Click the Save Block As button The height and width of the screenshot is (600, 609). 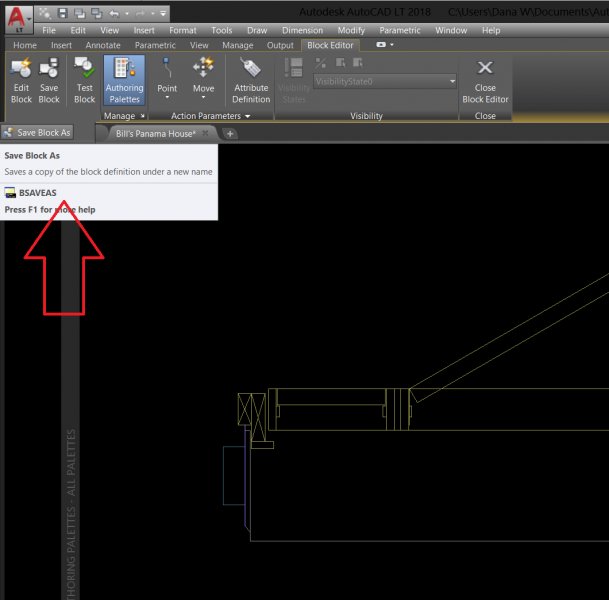pyautogui.click(x=38, y=133)
